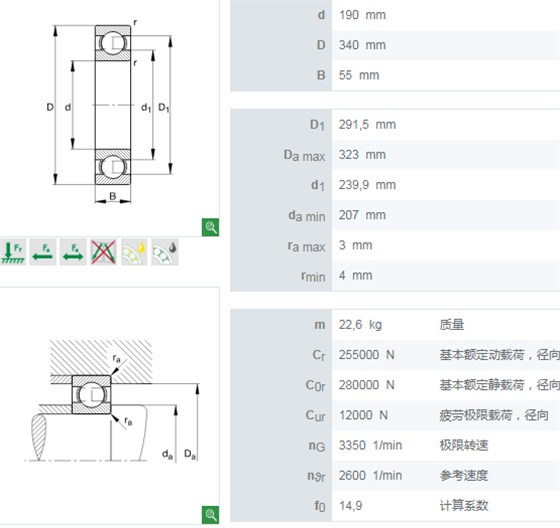560x528 pixels.
Task: Click the 基本额定动载荷 description label
Action: click(x=500, y=355)
